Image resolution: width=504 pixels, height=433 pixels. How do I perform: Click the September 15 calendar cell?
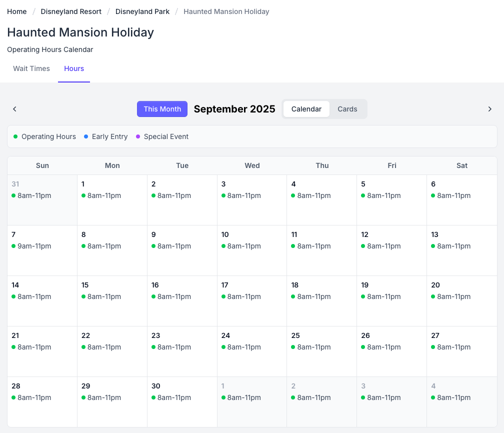[112, 300]
